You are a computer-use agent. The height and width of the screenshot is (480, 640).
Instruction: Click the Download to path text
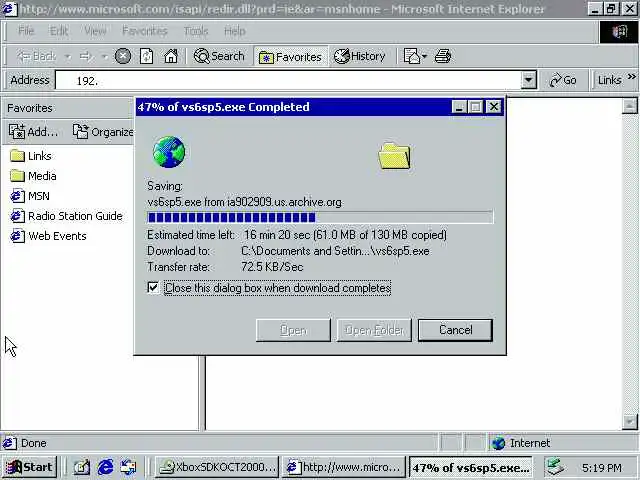[x=335, y=251]
